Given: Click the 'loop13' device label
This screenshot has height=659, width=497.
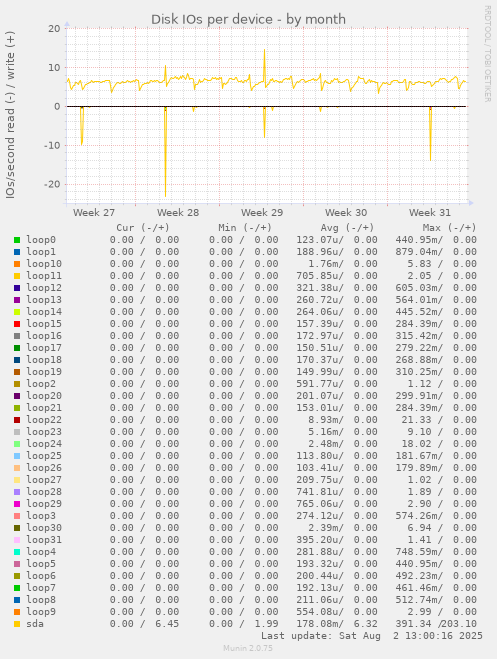Looking at the screenshot, I should coord(44,300).
